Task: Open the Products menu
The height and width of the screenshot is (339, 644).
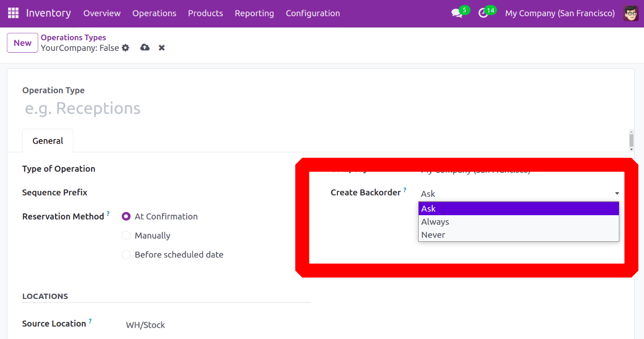Action: pyautogui.click(x=206, y=14)
